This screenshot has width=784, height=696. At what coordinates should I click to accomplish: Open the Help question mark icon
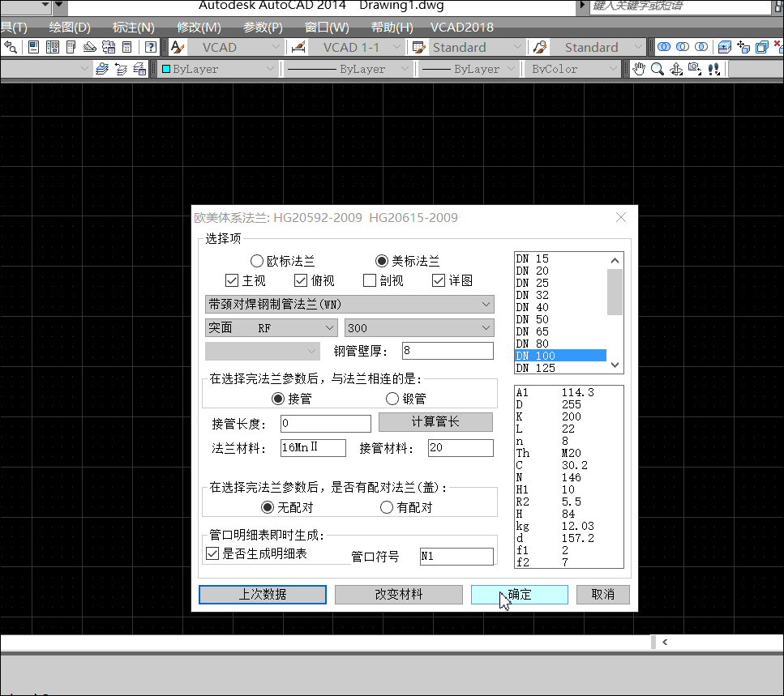[150, 47]
